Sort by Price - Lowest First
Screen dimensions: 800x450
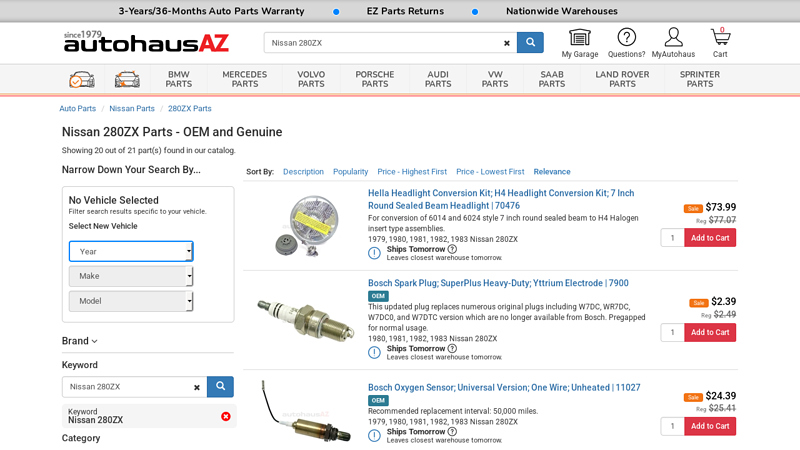coord(490,172)
